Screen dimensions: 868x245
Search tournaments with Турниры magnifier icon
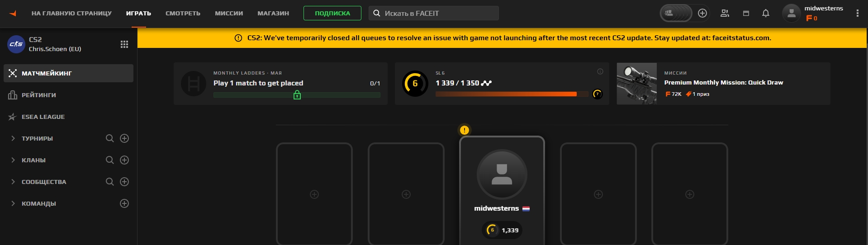(109, 138)
